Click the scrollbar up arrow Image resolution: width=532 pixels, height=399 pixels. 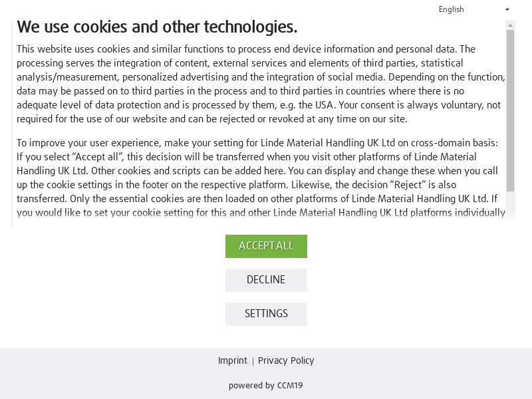(x=511, y=25)
